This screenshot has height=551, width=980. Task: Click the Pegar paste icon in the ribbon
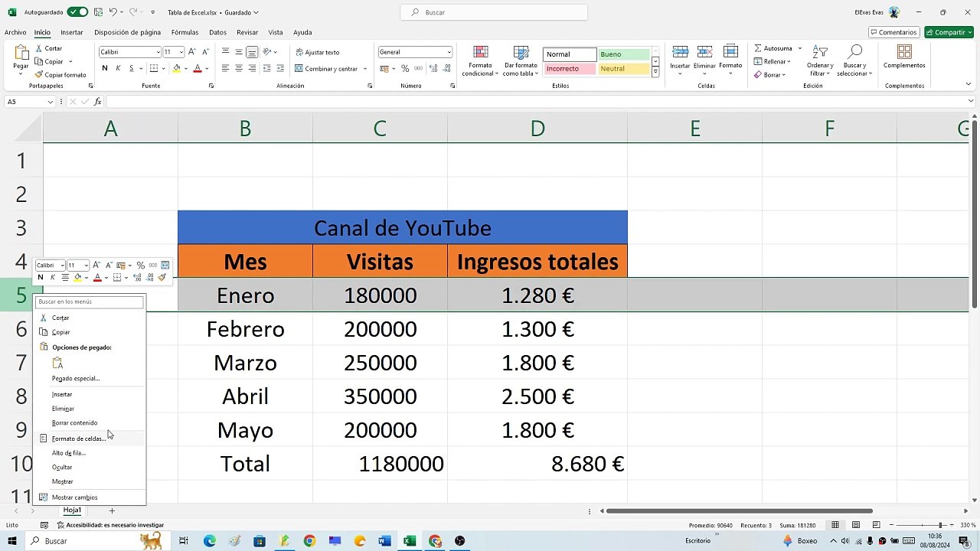tap(21, 54)
